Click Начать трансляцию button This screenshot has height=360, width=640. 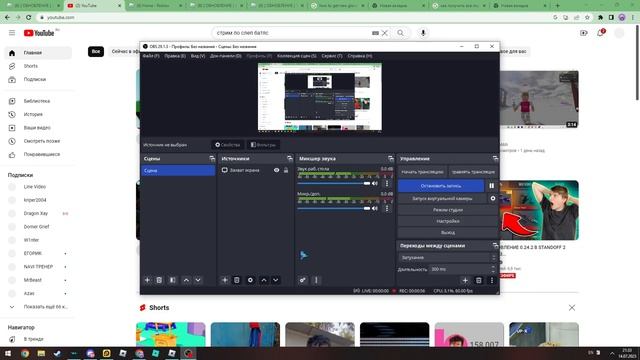pos(422,172)
